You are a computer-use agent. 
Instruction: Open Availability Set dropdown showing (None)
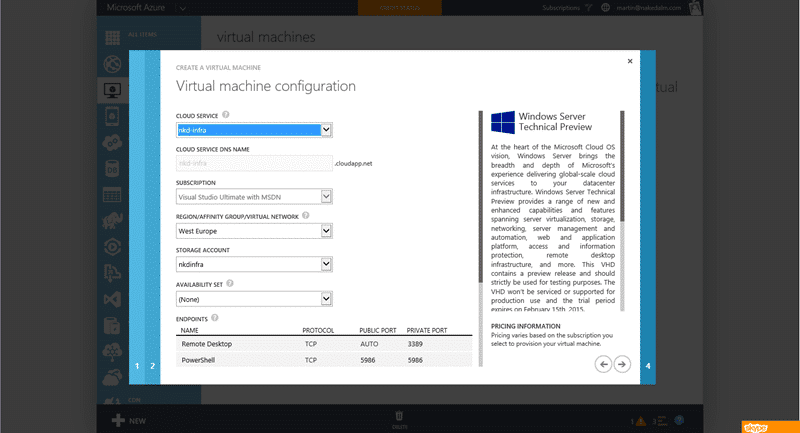(254, 299)
